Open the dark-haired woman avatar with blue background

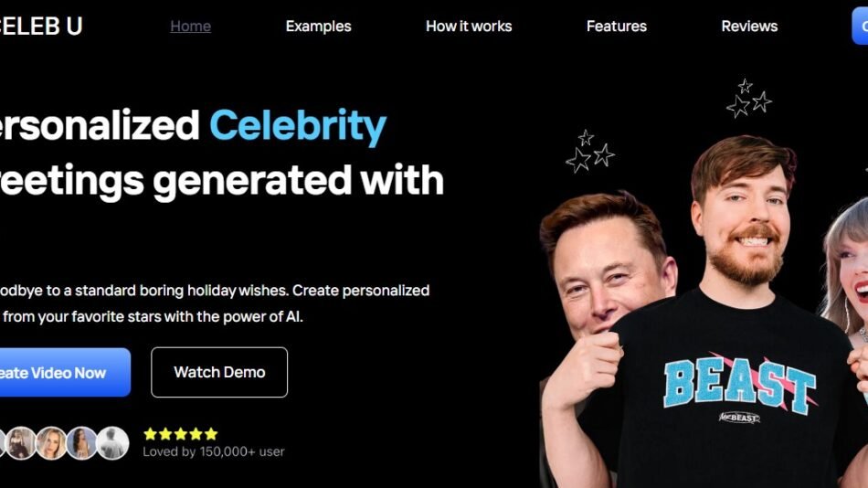point(82,443)
